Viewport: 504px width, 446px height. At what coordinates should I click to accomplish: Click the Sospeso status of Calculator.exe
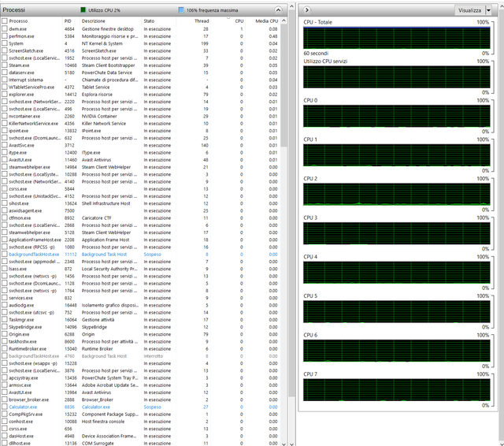click(152, 407)
